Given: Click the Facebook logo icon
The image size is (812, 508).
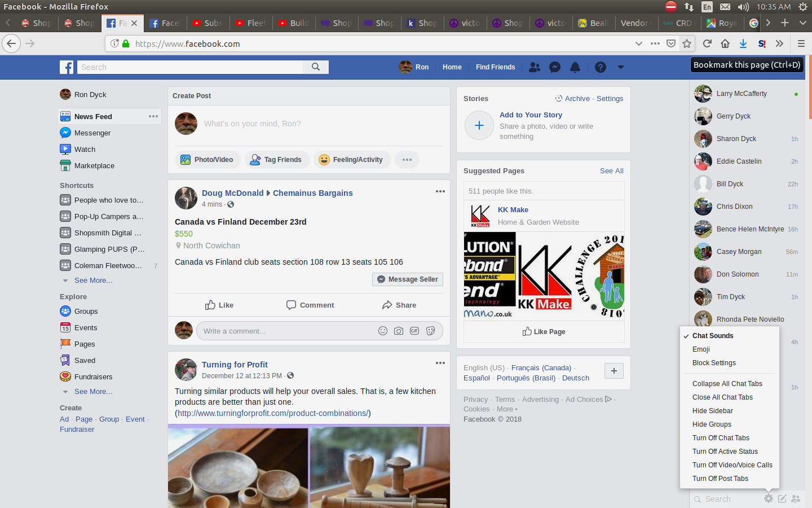Looking at the screenshot, I should click(67, 67).
